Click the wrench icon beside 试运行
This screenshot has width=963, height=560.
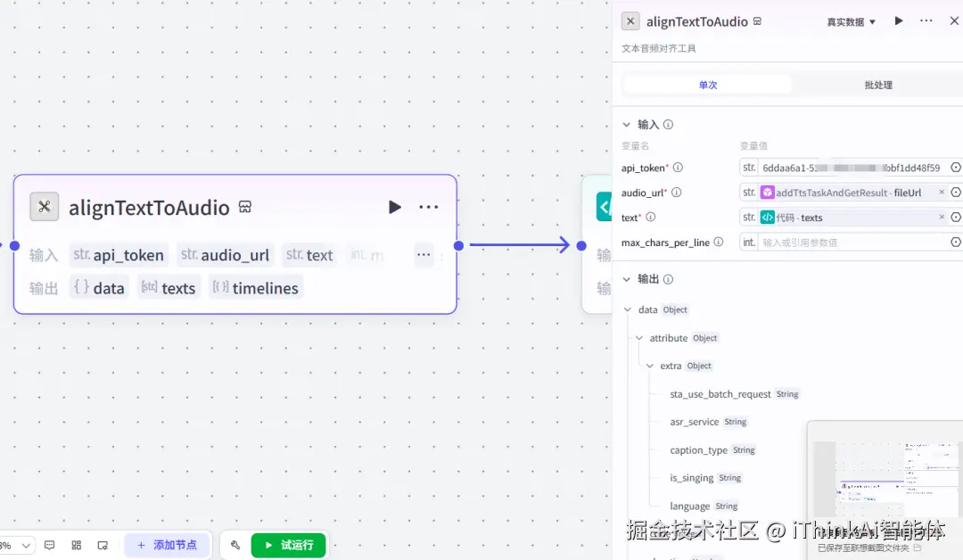(235, 545)
